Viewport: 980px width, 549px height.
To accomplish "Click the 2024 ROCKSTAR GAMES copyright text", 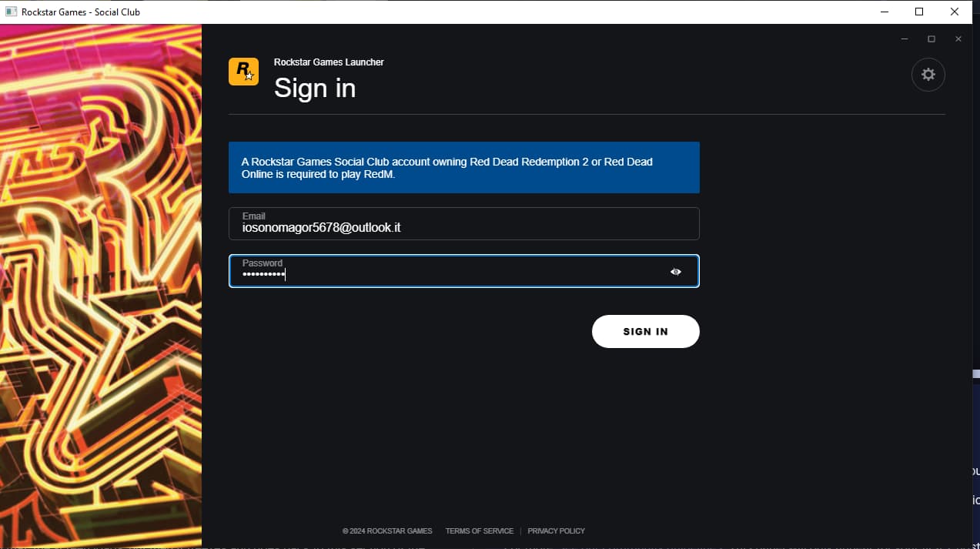I will point(386,531).
